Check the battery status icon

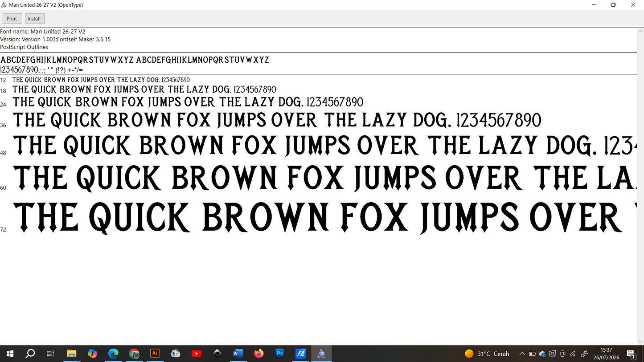pyautogui.click(x=532, y=354)
